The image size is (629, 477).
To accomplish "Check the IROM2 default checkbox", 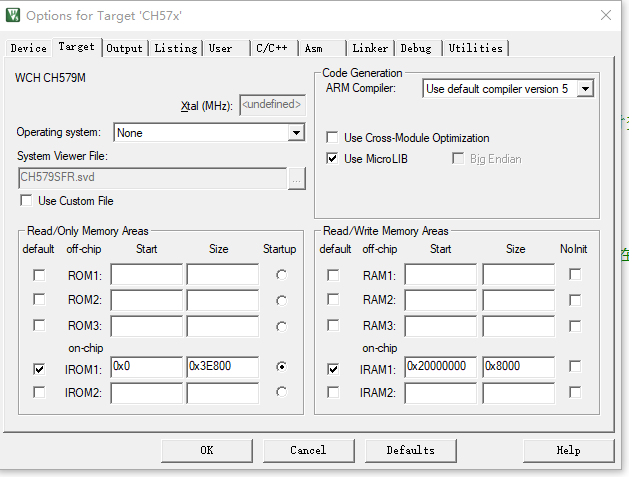I will coord(39,392).
